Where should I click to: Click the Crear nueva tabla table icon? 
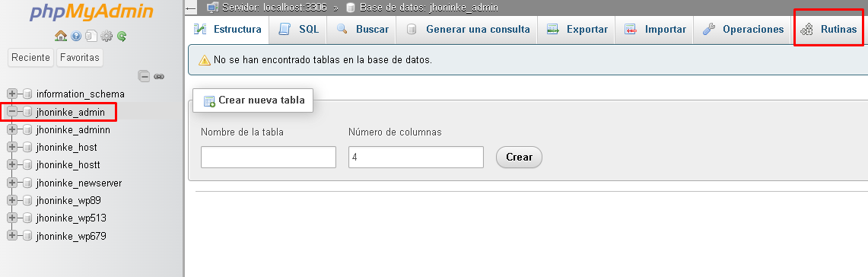pos(209,100)
